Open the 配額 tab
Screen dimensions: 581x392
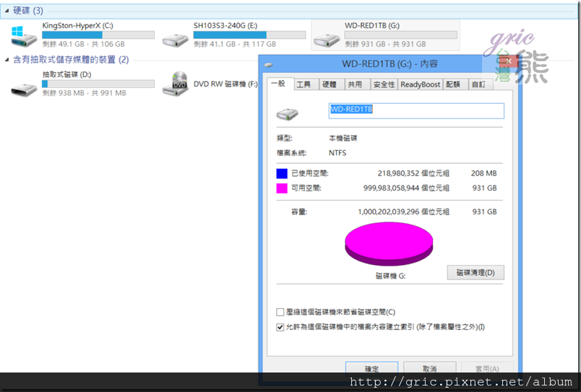(455, 84)
